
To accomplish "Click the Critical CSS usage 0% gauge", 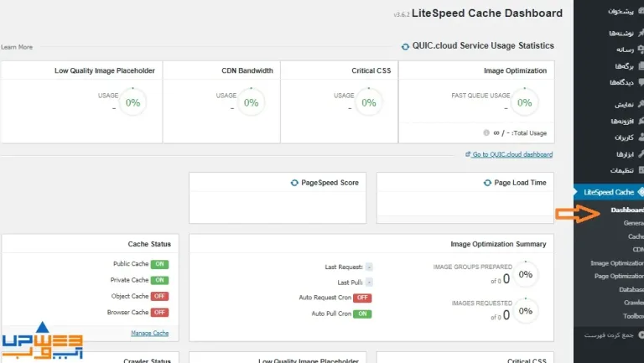I will click(x=368, y=102).
